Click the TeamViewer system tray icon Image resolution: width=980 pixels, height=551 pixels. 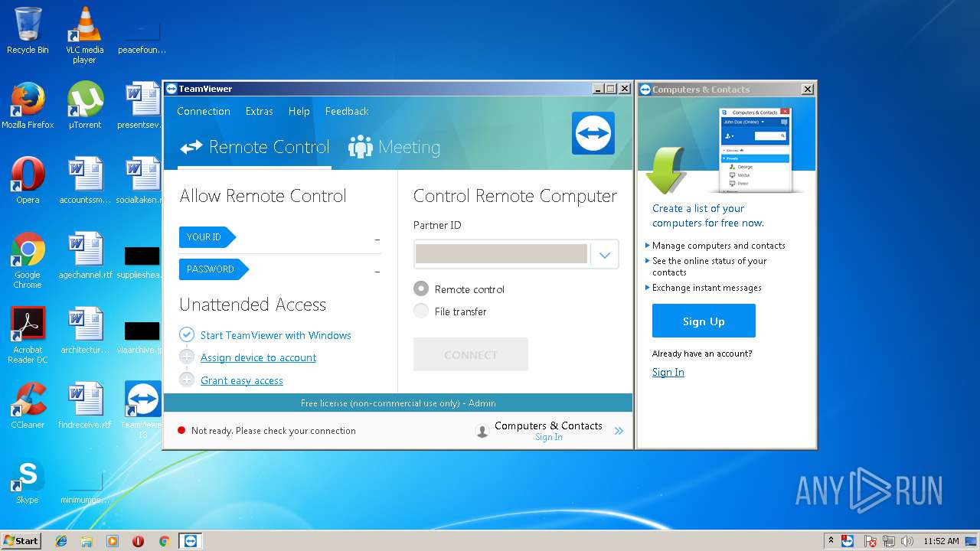point(848,541)
